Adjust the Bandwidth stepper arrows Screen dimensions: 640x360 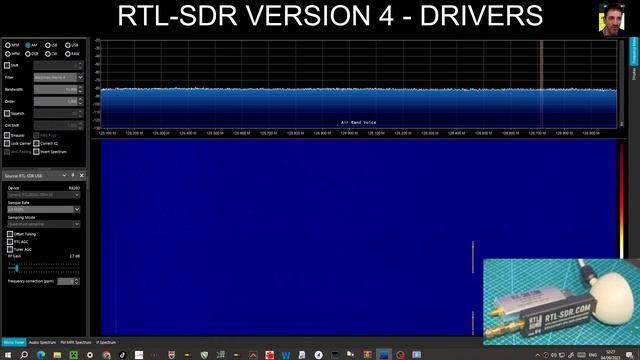coord(80,89)
